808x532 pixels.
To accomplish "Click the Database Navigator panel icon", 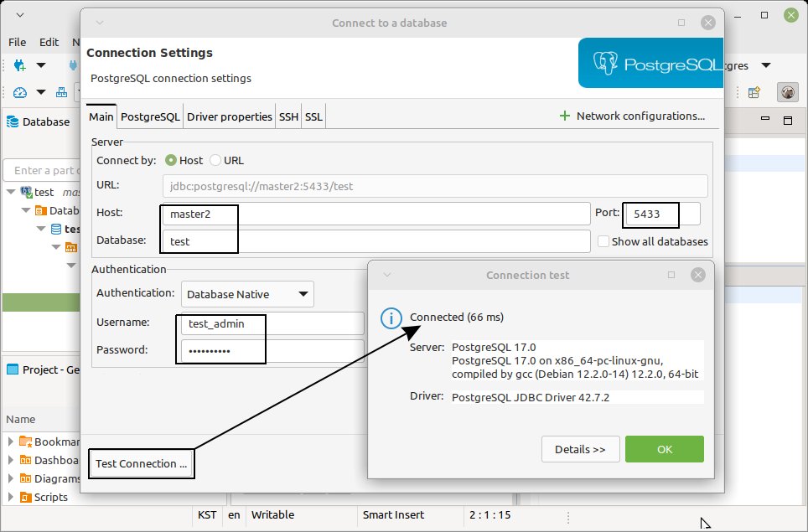I will pyautogui.click(x=13, y=121).
